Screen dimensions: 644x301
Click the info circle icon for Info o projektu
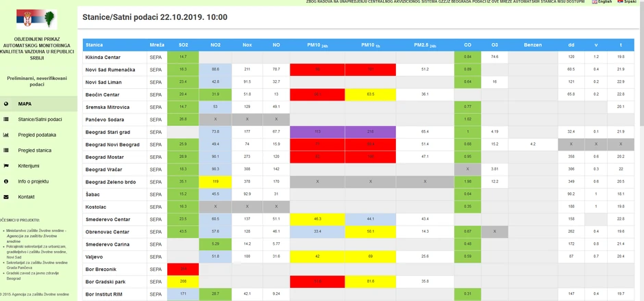tap(5, 181)
